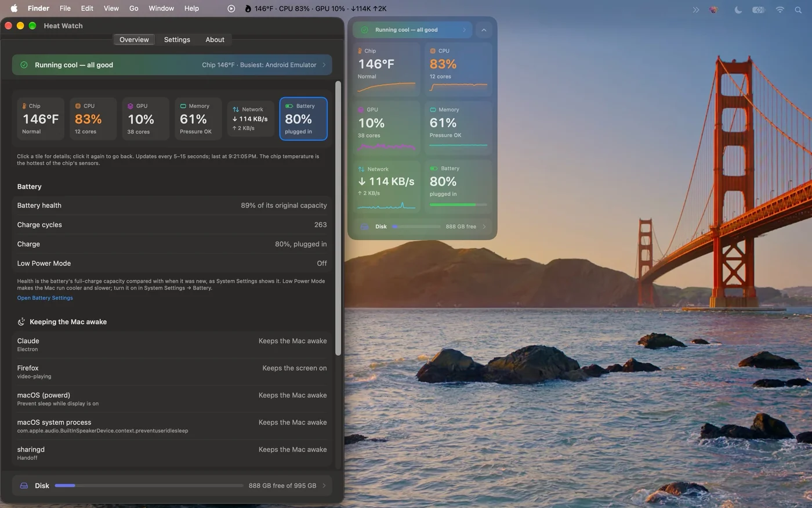Open the Go menu

point(133,8)
